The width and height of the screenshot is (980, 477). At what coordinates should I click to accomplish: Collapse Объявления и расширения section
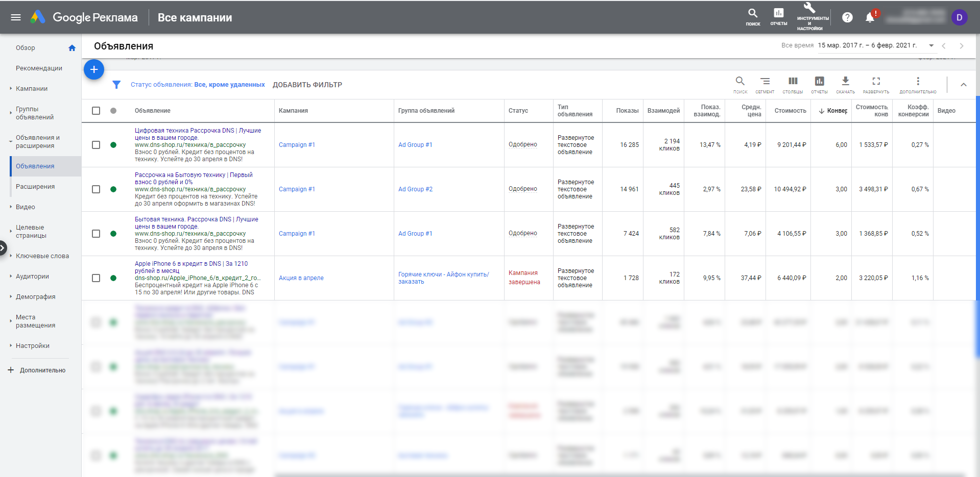click(11, 142)
